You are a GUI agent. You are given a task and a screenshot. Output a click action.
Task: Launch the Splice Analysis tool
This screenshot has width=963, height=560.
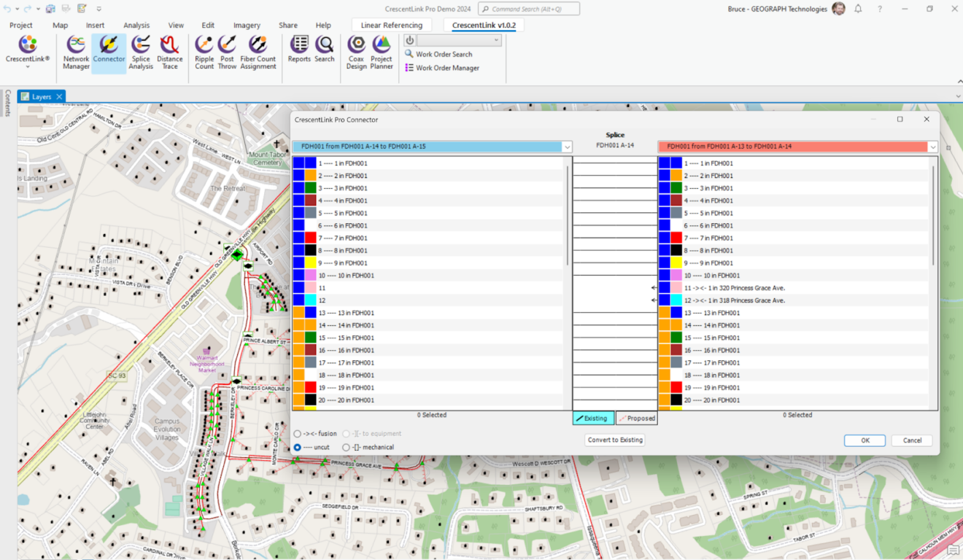[141, 52]
